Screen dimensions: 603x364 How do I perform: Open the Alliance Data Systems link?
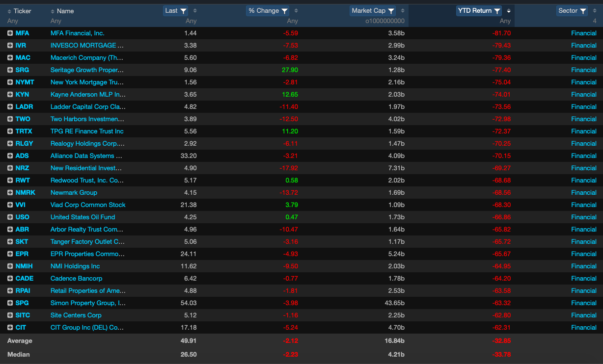87,156
